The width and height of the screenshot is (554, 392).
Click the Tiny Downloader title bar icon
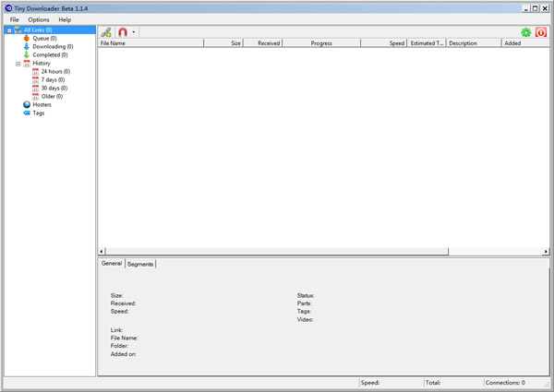point(8,8)
